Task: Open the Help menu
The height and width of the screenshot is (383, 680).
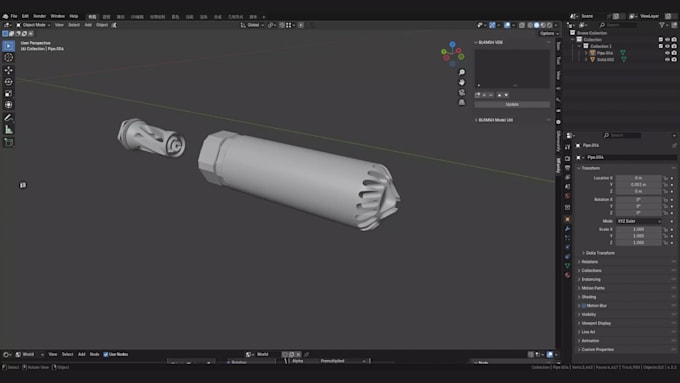Action: point(74,16)
